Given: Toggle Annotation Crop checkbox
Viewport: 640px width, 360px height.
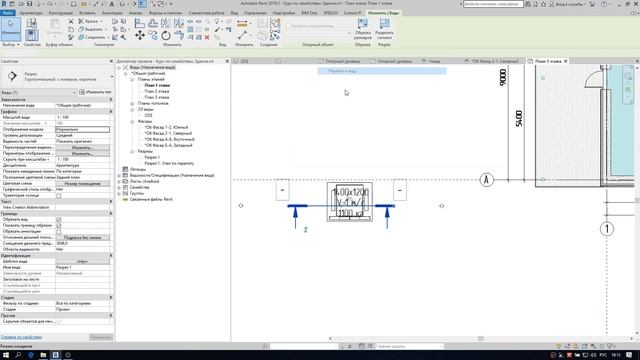Looking at the screenshot, I should (x=59, y=231).
